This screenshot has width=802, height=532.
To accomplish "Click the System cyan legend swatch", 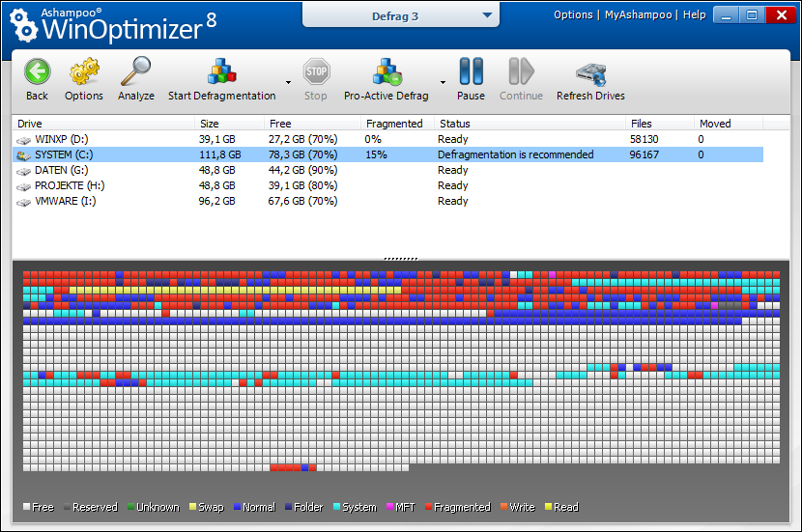I will (336, 507).
